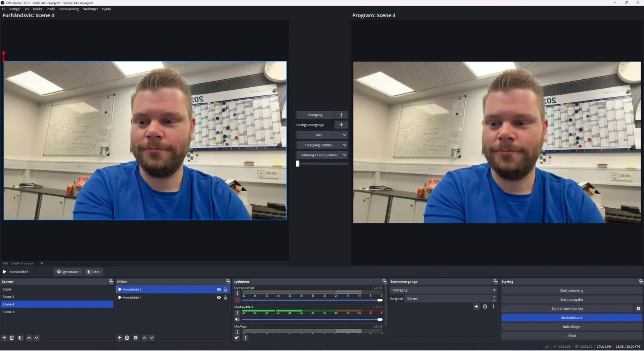The width and height of the screenshot is (644, 351).
Task: Hide Mediekilde 5 with its eye icon
Action: point(219,289)
